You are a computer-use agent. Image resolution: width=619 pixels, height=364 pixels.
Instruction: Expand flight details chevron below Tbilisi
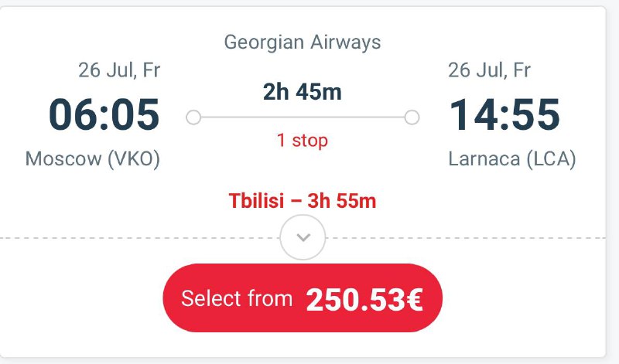[x=303, y=237]
